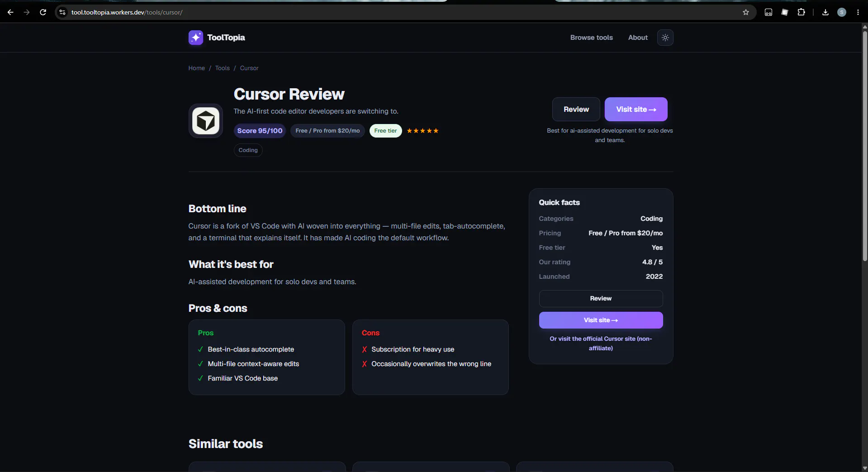The height and width of the screenshot is (472, 868).
Task: Click the tagline about AI-first code editor
Action: pyautogui.click(x=316, y=111)
